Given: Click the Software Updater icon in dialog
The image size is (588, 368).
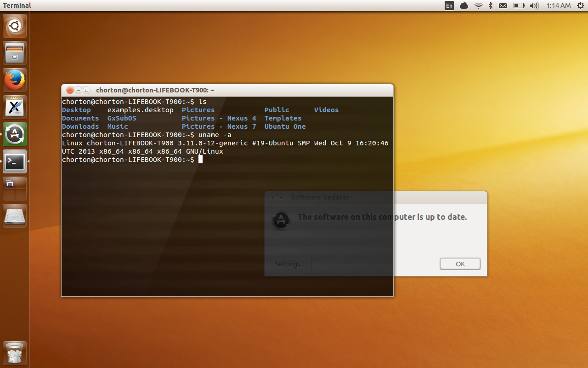Looking at the screenshot, I should pyautogui.click(x=281, y=221).
